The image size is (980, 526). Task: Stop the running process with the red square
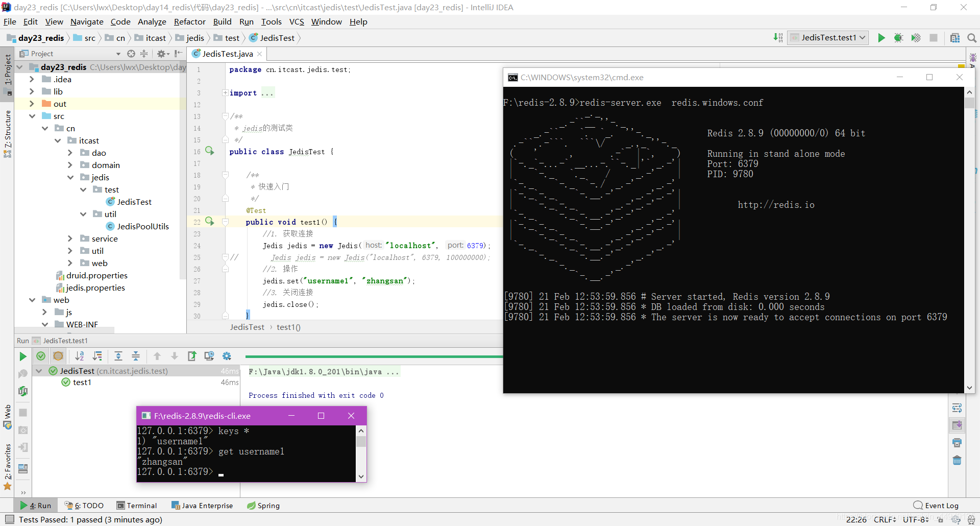934,38
